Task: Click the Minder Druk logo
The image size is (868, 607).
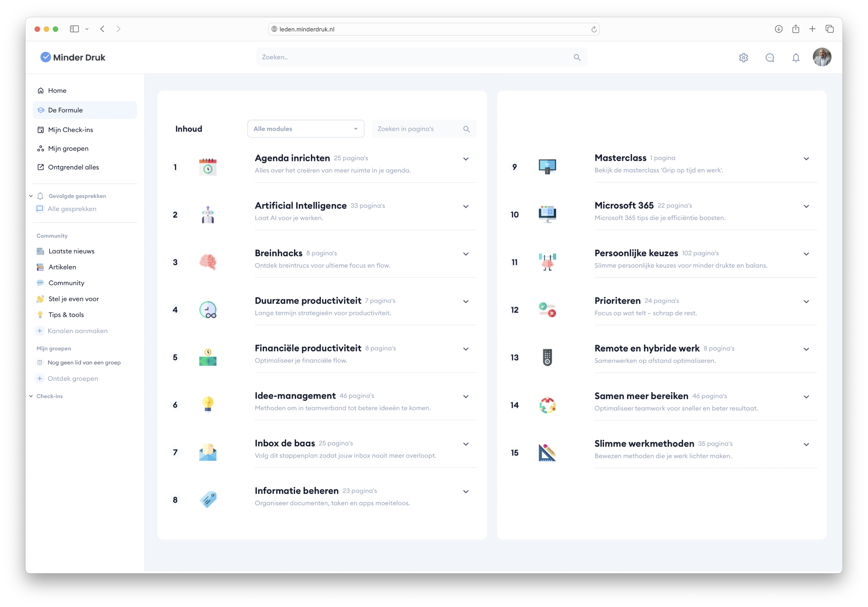Action: 73,57
